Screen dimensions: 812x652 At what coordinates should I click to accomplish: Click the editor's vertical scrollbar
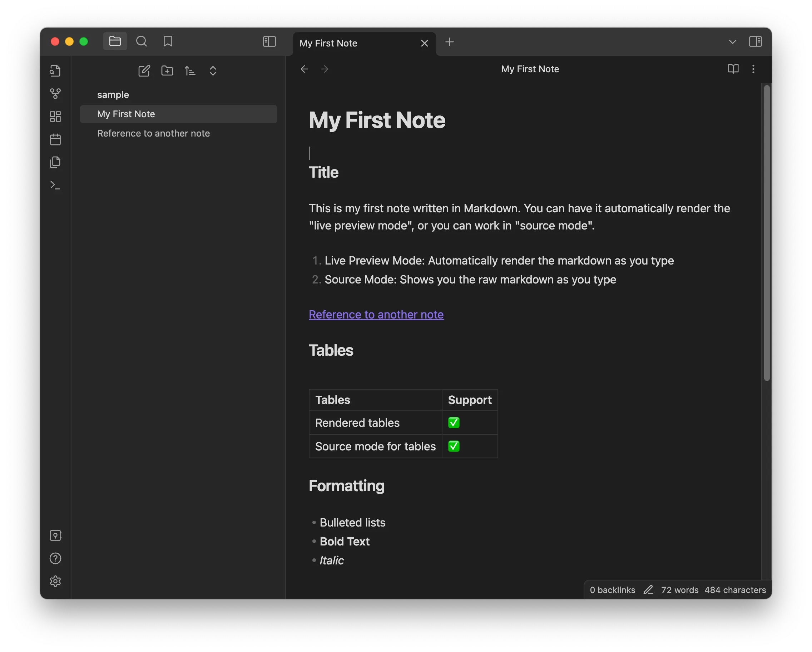click(x=766, y=232)
